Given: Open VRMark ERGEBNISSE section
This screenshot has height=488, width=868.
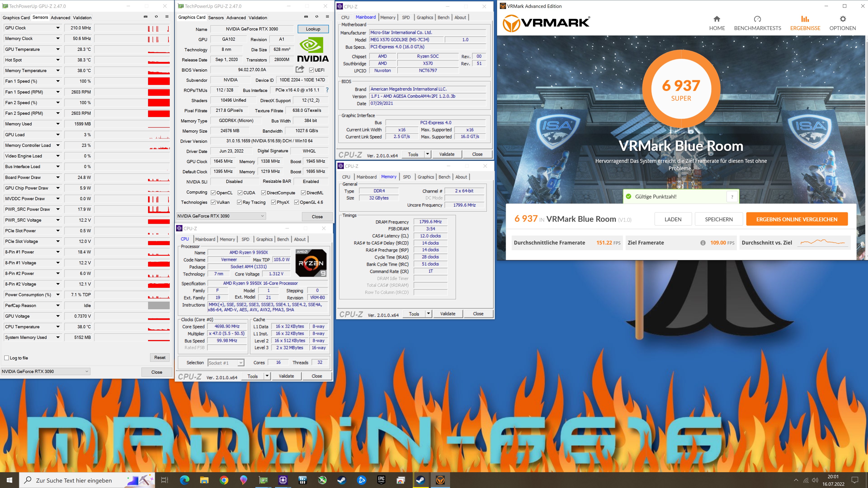Looking at the screenshot, I should point(805,23).
